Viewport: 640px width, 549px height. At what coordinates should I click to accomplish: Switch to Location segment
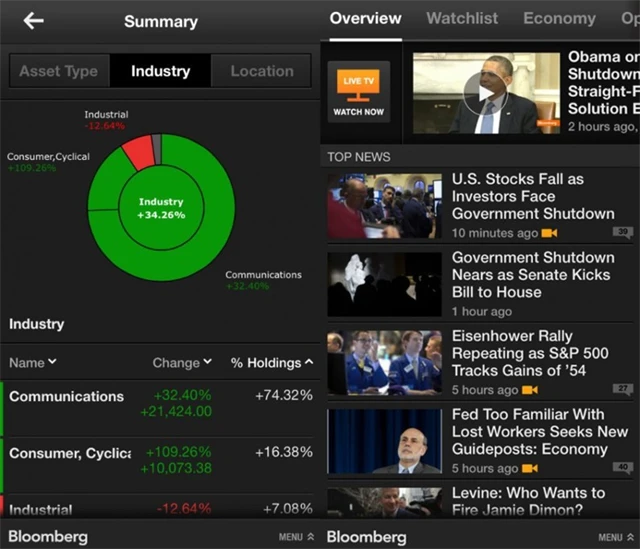click(x=262, y=71)
